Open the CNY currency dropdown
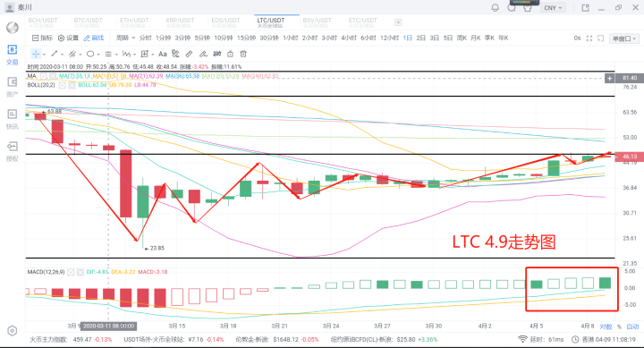 tap(553, 8)
